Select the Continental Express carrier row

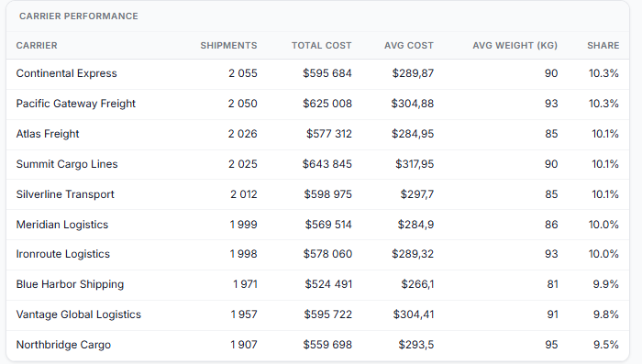coord(317,73)
